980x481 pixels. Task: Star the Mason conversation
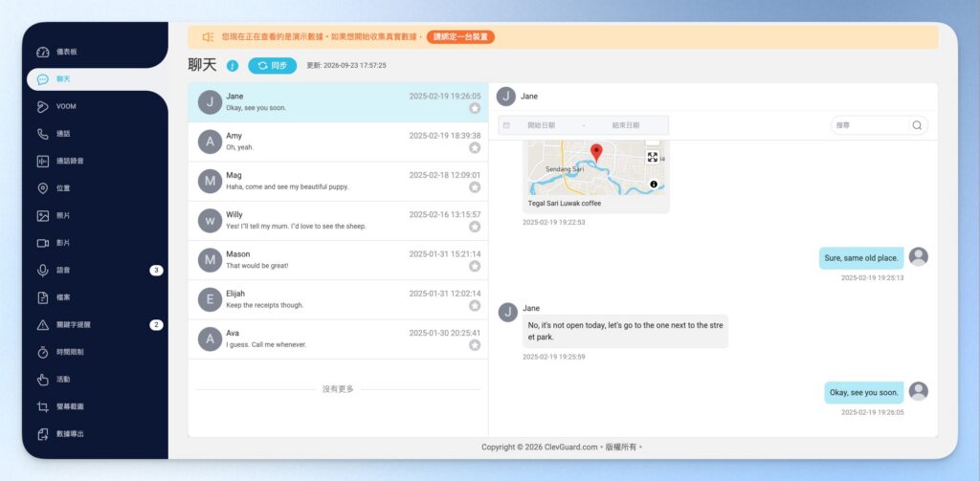475,266
